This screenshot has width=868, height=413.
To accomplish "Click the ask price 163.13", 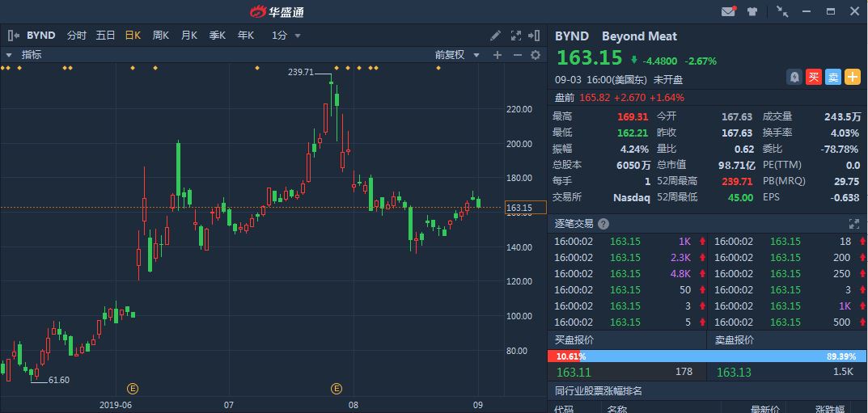I will pyautogui.click(x=734, y=372).
